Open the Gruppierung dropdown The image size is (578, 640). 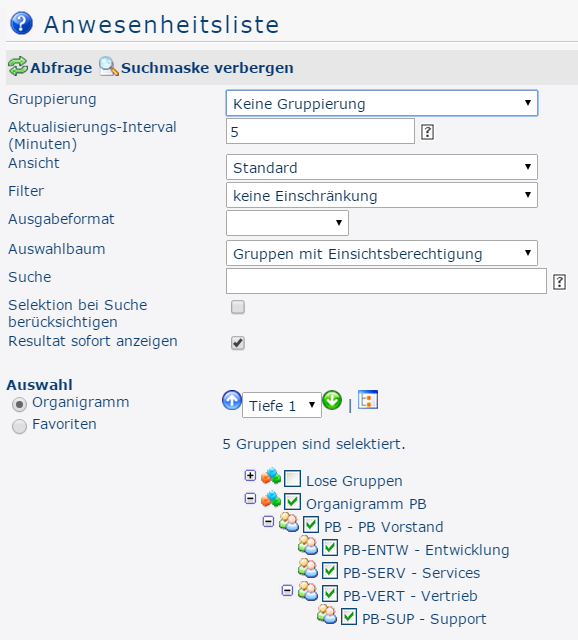coord(382,103)
